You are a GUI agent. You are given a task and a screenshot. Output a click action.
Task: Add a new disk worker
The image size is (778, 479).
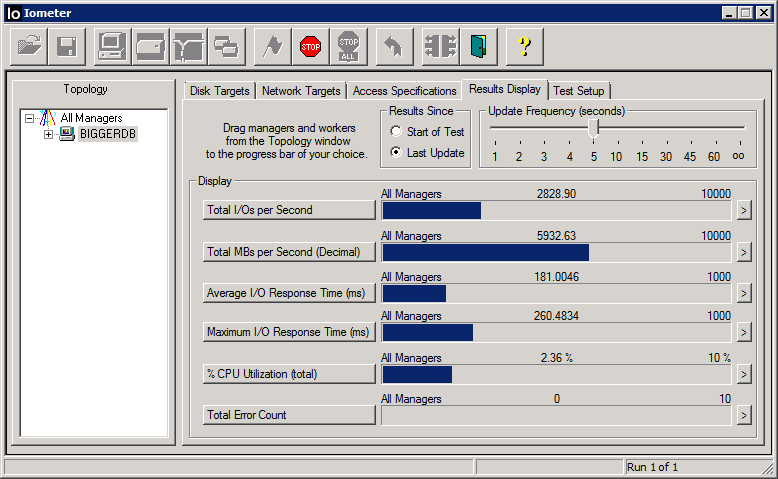click(x=150, y=47)
